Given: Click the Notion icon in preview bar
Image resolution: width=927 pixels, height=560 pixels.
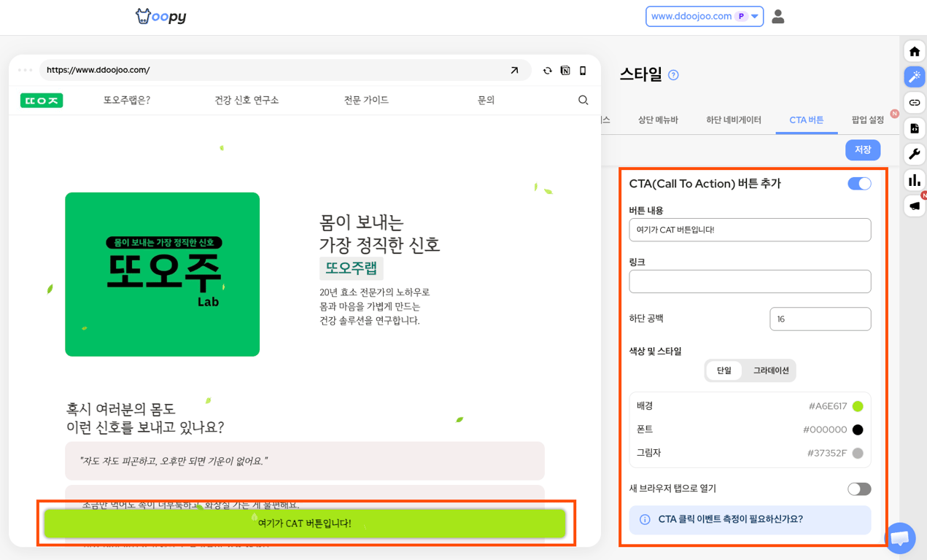Looking at the screenshot, I should click(565, 71).
